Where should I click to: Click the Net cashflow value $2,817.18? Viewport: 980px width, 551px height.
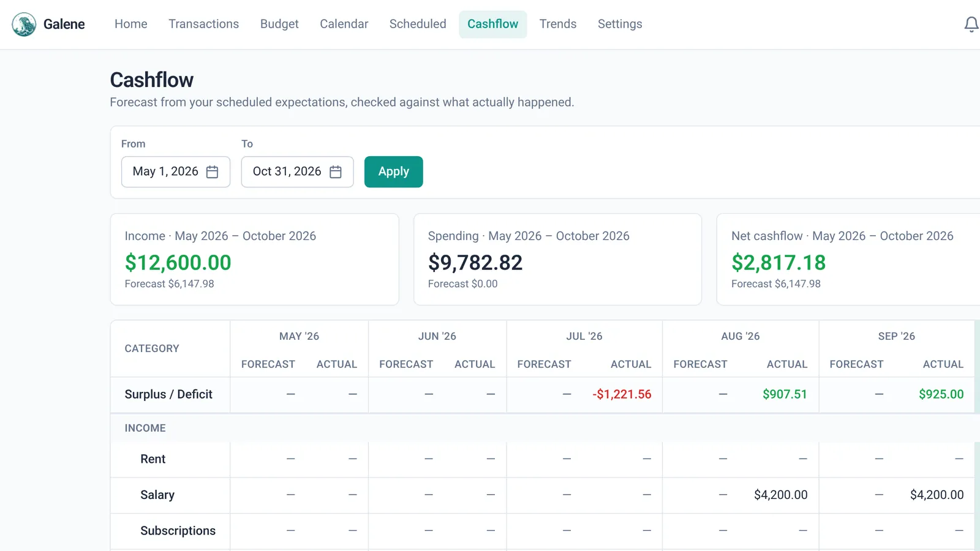click(x=778, y=263)
